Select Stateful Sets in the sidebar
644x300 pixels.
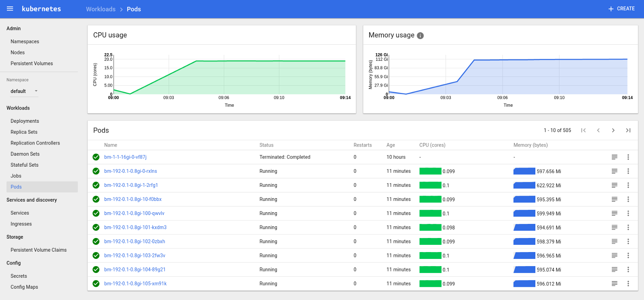pos(25,165)
